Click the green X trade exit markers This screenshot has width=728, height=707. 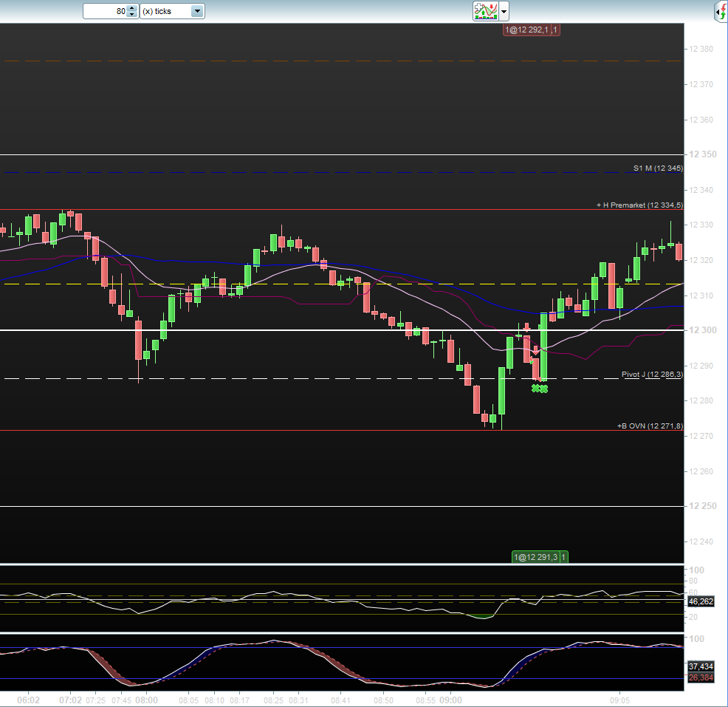[x=540, y=389]
